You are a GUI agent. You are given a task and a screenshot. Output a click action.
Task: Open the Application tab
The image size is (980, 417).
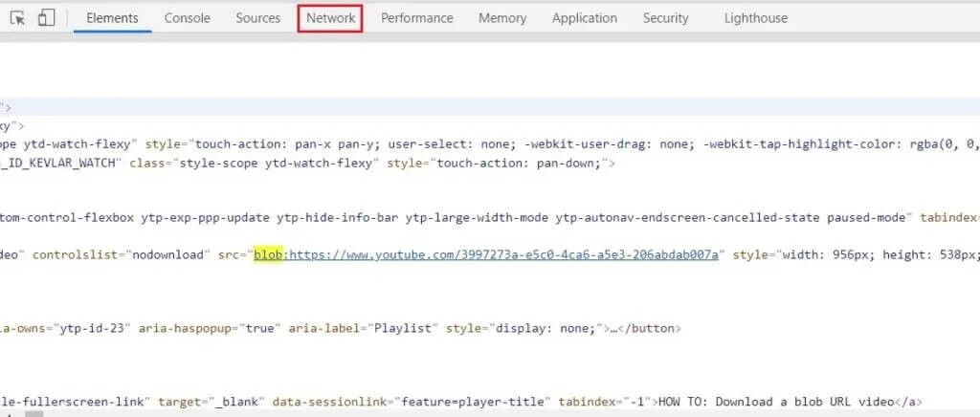coord(585,18)
